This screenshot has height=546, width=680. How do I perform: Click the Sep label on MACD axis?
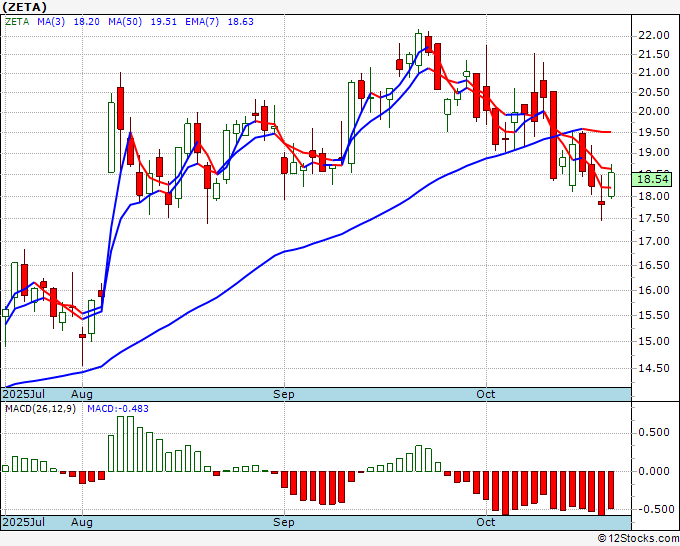284,522
